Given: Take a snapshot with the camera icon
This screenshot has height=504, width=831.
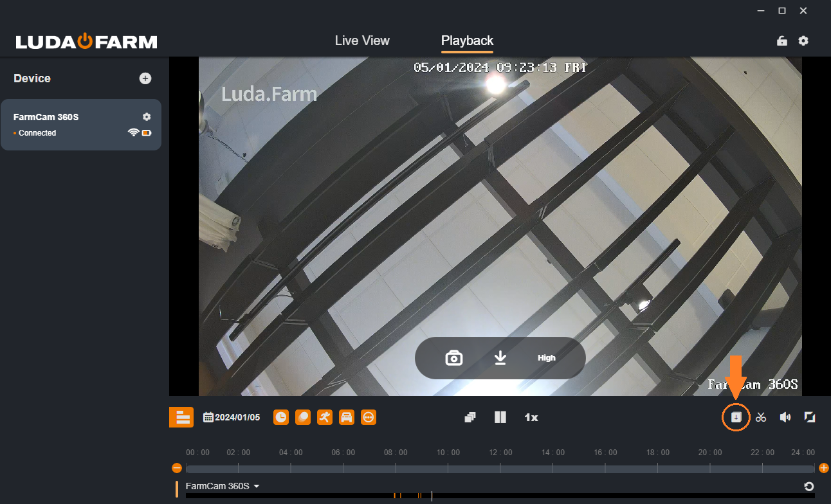Looking at the screenshot, I should (454, 358).
